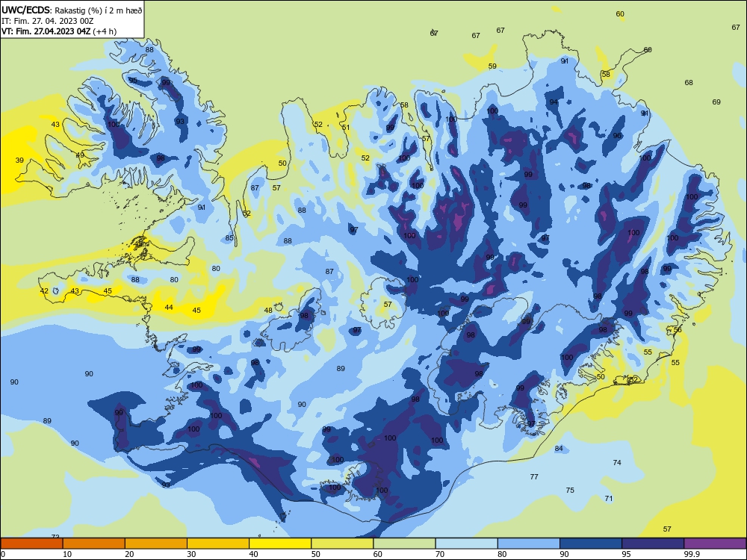
Task: Click the 40–50 bright yellow legend swatch
Action: tap(280, 544)
